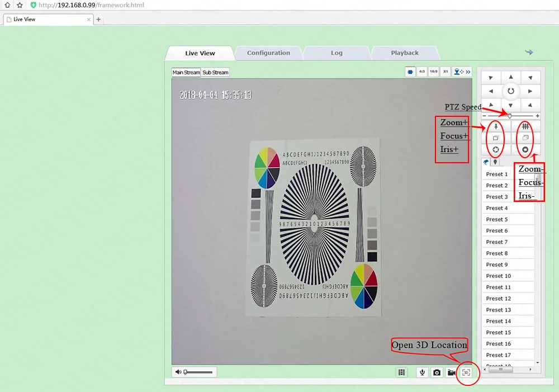
Task: Open the Configuration tab
Action: tap(268, 53)
